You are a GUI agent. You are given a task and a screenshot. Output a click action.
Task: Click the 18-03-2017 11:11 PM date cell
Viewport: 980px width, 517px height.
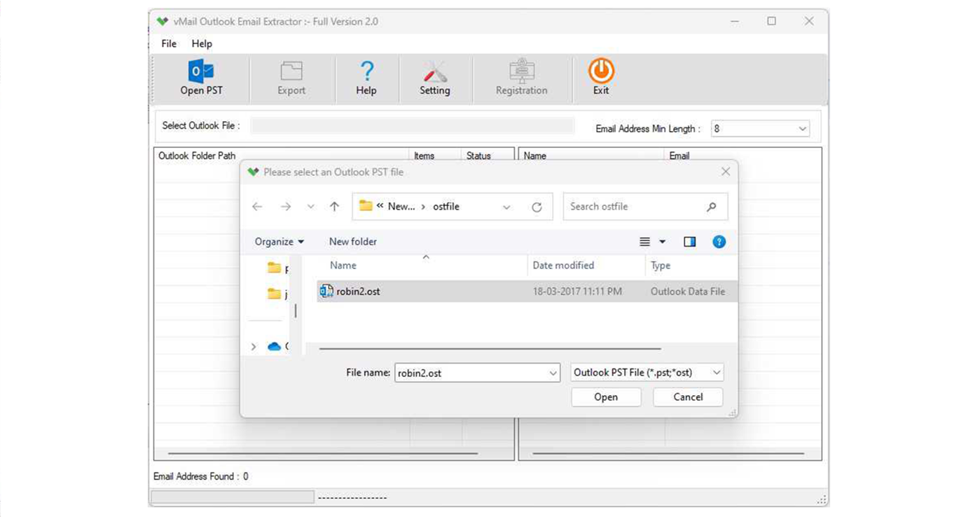click(577, 291)
